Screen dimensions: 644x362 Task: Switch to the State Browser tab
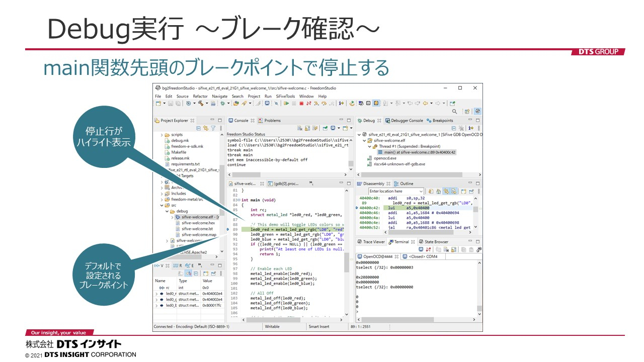click(433, 242)
